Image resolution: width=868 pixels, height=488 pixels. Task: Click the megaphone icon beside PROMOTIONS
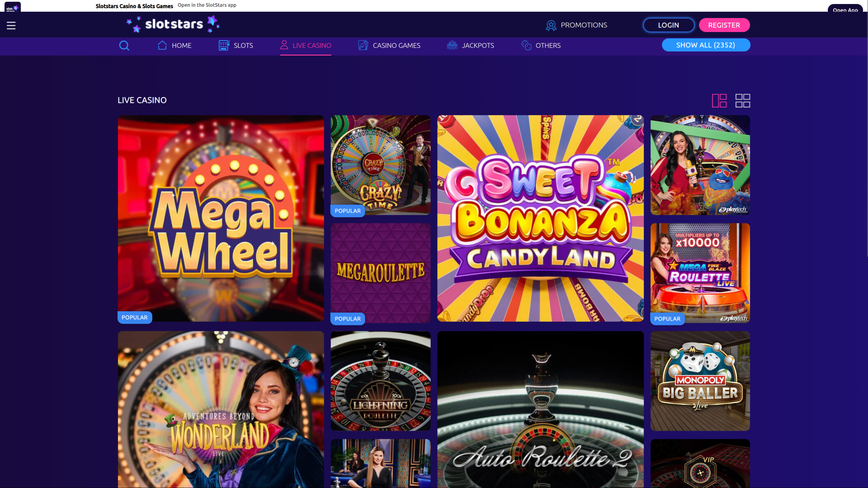[x=551, y=25]
